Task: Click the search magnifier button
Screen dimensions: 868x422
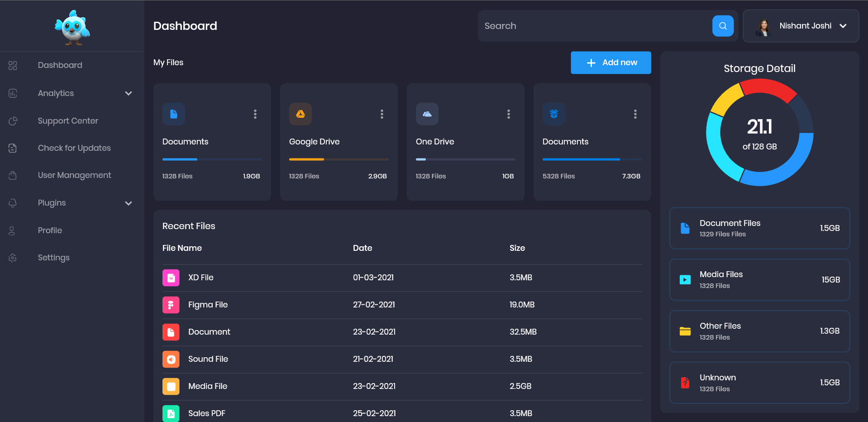Action: (x=722, y=26)
